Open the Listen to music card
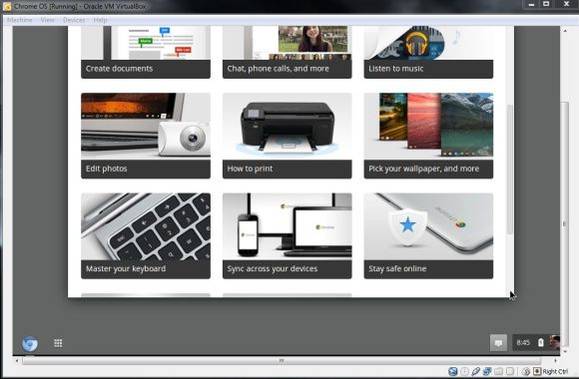Viewport: 579px width, 379px height. 428,52
